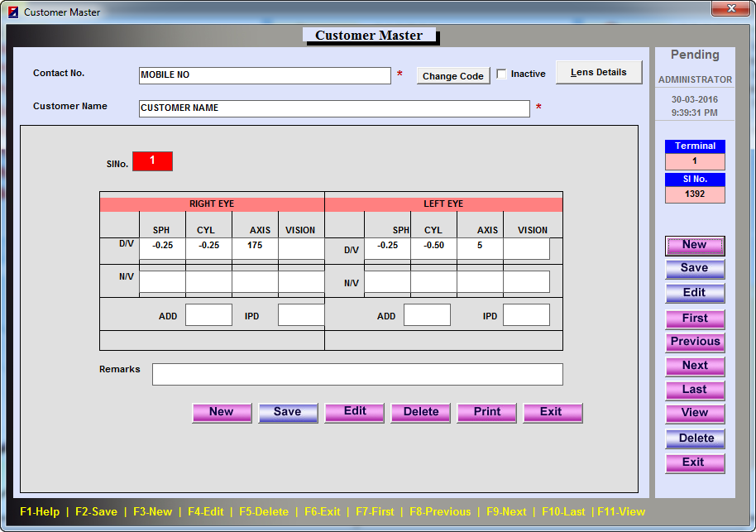
Task: Click Left Eye D/V AXIS cell
Action: (480, 248)
